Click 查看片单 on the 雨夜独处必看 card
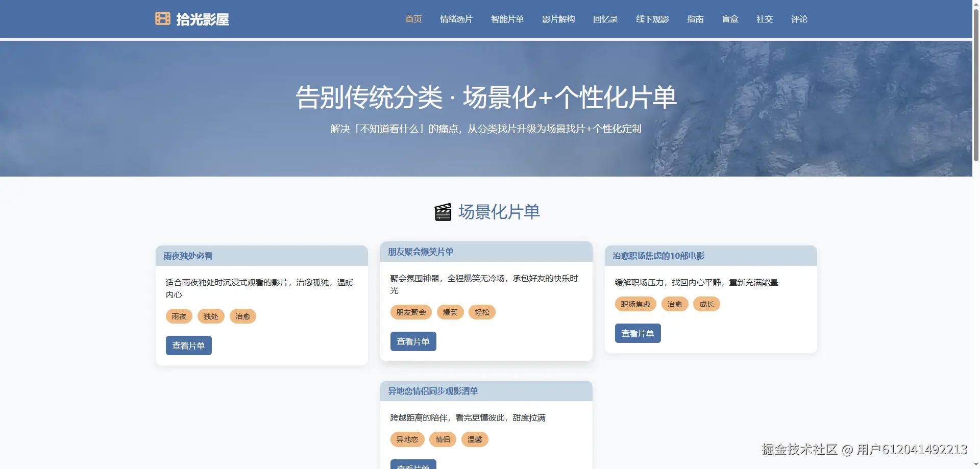 point(188,345)
